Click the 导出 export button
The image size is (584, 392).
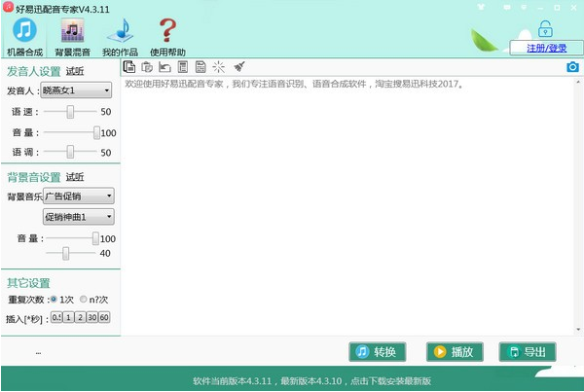click(x=528, y=352)
